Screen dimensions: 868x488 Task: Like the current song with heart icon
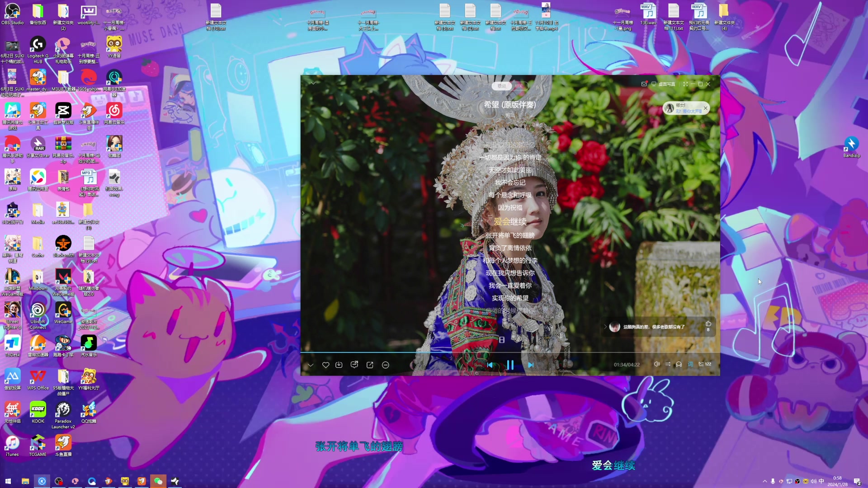pos(325,365)
